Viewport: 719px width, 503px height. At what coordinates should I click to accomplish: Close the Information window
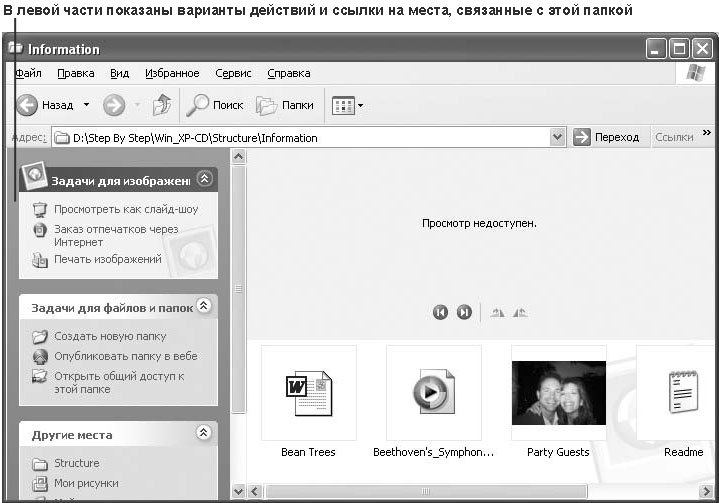tap(702, 49)
